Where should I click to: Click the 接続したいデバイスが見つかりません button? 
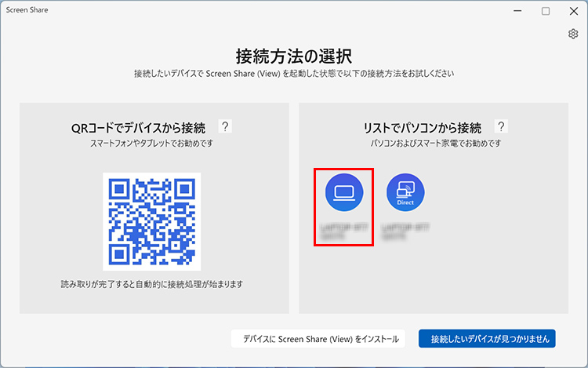pos(487,339)
